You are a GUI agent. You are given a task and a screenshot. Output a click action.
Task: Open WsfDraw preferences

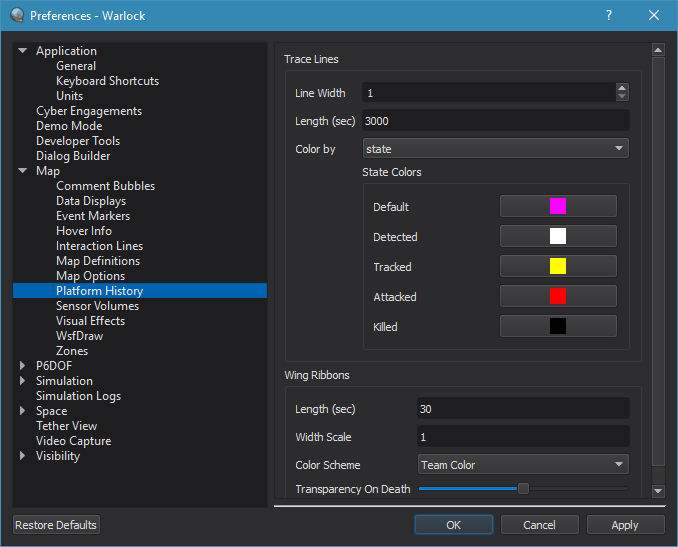coord(80,336)
